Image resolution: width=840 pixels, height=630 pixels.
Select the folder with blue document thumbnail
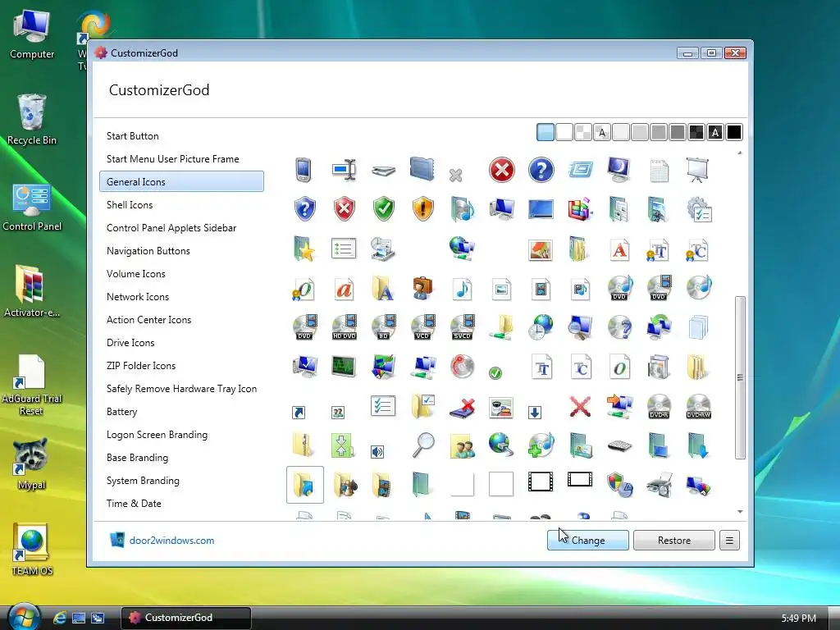[x=305, y=485]
